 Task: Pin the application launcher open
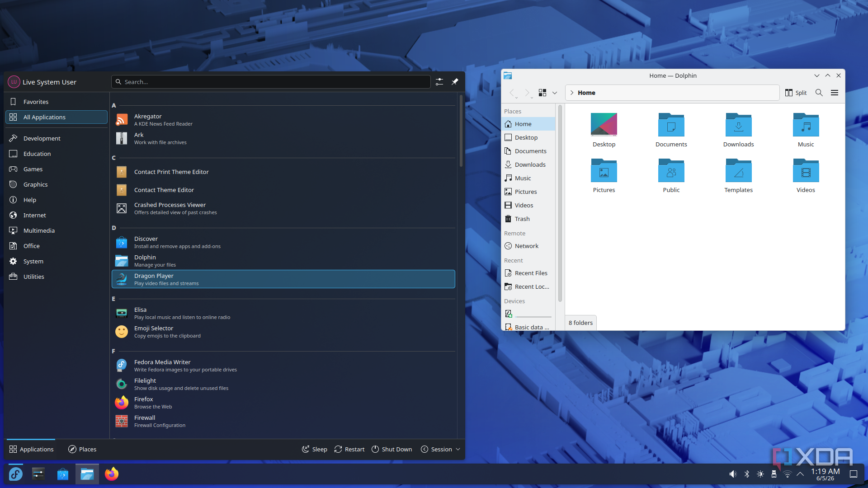[455, 82]
